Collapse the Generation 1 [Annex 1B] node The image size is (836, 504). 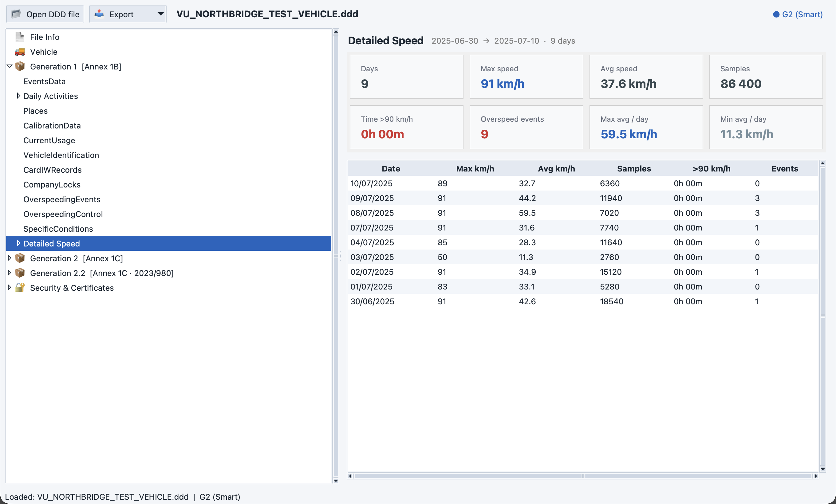coord(10,66)
